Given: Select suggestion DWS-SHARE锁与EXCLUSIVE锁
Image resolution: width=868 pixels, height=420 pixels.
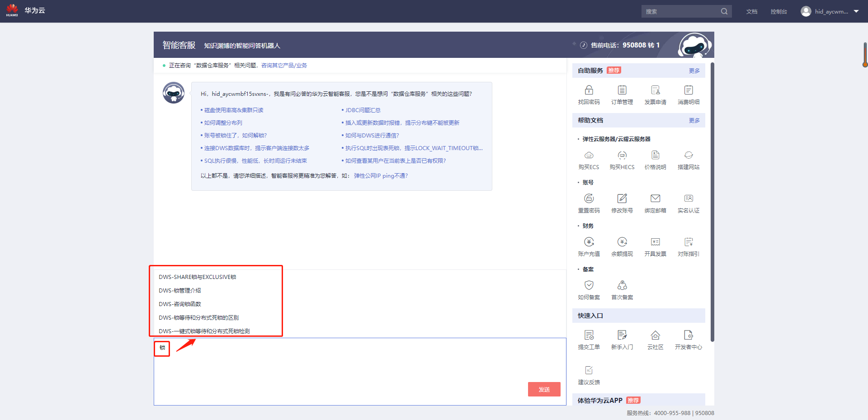Looking at the screenshot, I should [x=198, y=277].
